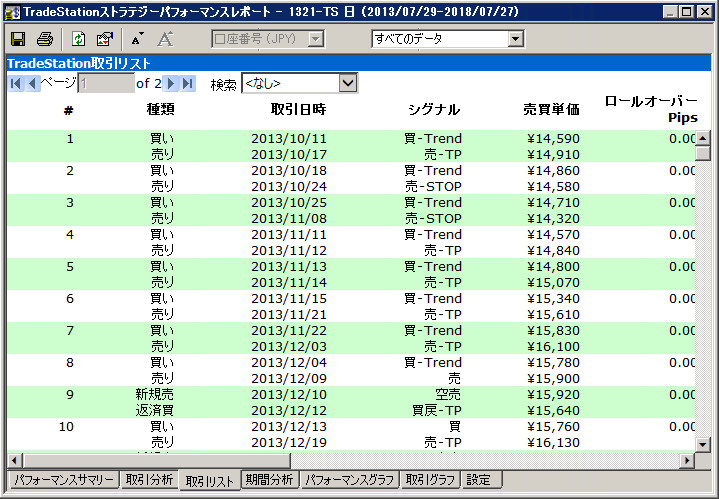This screenshot has width=719, height=499.
Task: Click TradeStation app icon in title bar
Action: point(12,12)
